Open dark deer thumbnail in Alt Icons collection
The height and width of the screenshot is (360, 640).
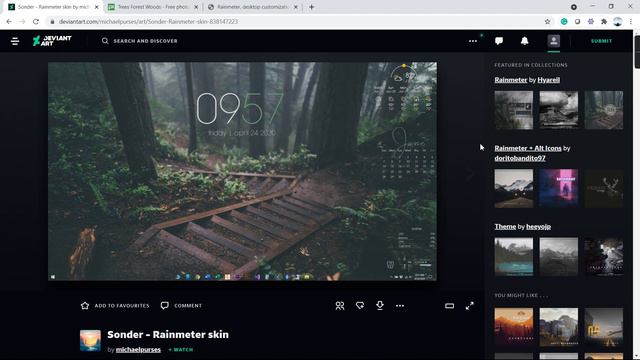pyautogui.click(x=604, y=188)
